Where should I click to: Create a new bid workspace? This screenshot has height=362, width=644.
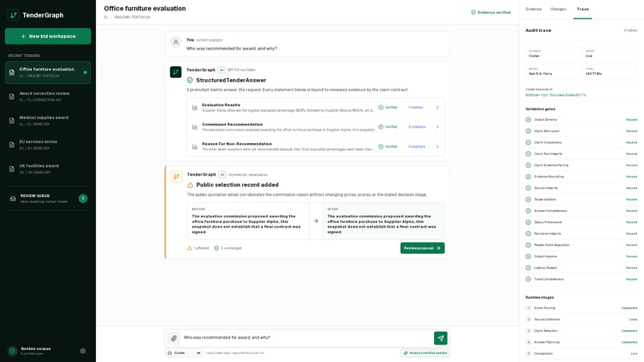pos(48,36)
